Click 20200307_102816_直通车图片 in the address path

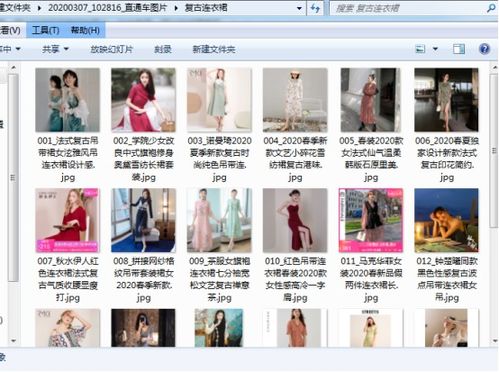107,8
